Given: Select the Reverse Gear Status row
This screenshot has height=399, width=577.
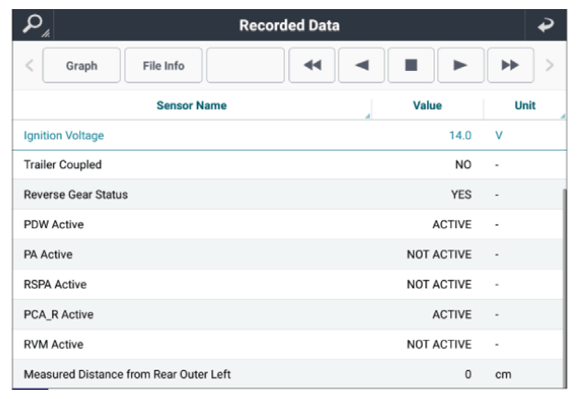Looking at the screenshot, I should 288,194.
